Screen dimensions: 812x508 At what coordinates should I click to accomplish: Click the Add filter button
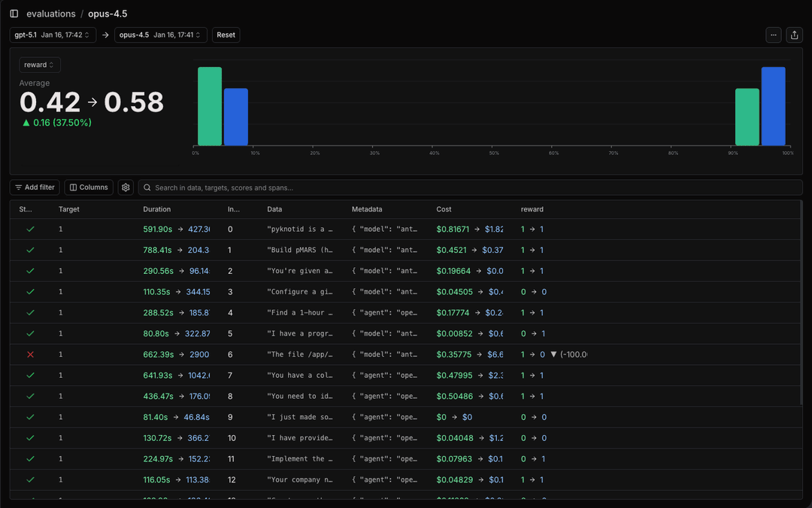(x=35, y=187)
